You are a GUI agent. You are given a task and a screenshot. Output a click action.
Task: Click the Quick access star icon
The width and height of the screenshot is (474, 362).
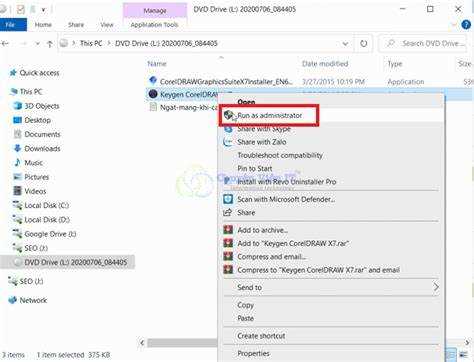[x=13, y=73]
